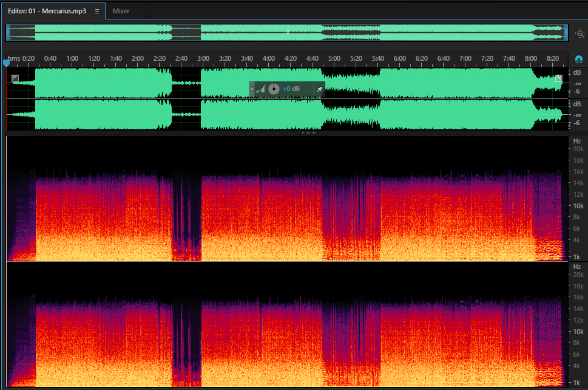Select the fade out handle on the waveform

(x=559, y=78)
